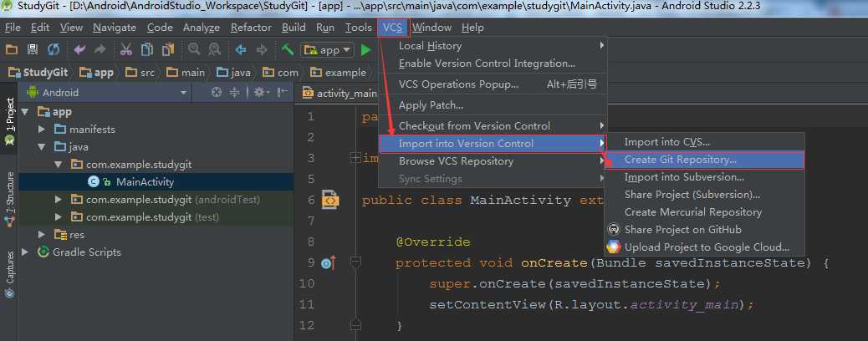Select Create Git Repository... submenu entry

(x=704, y=160)
